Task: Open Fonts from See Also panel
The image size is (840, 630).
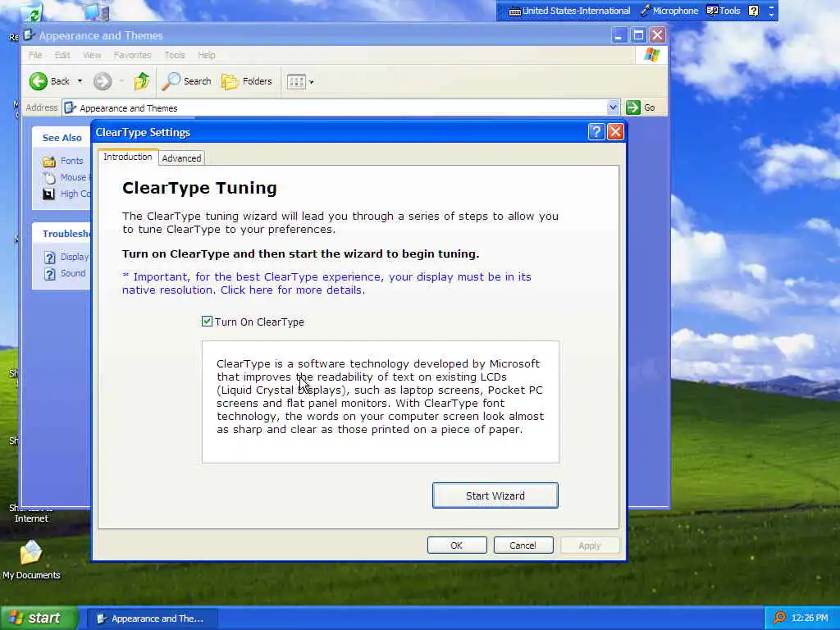Action: coord(72,161)
